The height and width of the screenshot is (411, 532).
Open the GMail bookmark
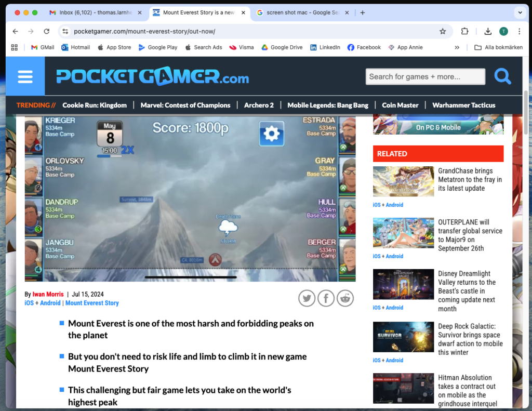43,47
